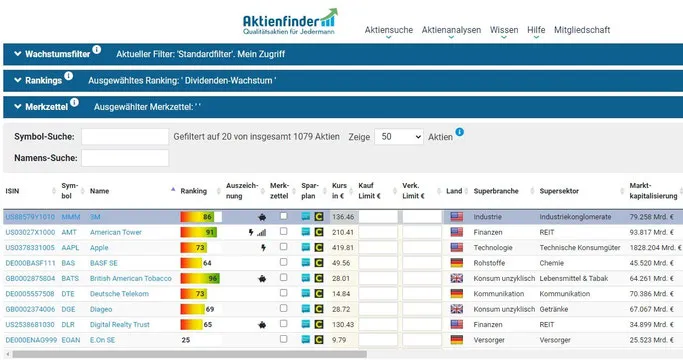Tick Merkzettel checkbox for Digital Realty Trust
The height and width of the screenshot is (360, 683).
pos(284,324)
